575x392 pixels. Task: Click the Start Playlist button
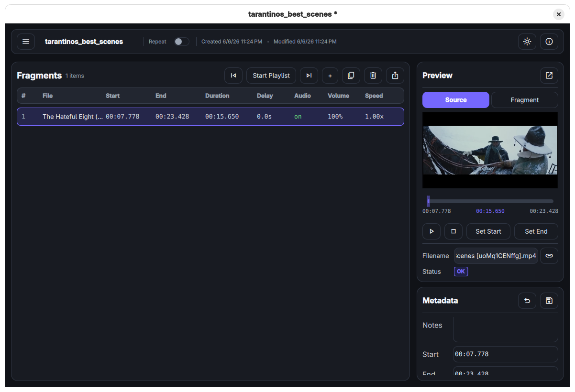tap(271, 76)
